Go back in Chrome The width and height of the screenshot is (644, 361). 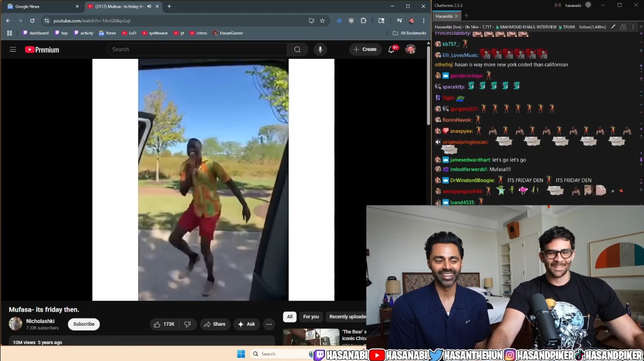(x=8, y=21)
